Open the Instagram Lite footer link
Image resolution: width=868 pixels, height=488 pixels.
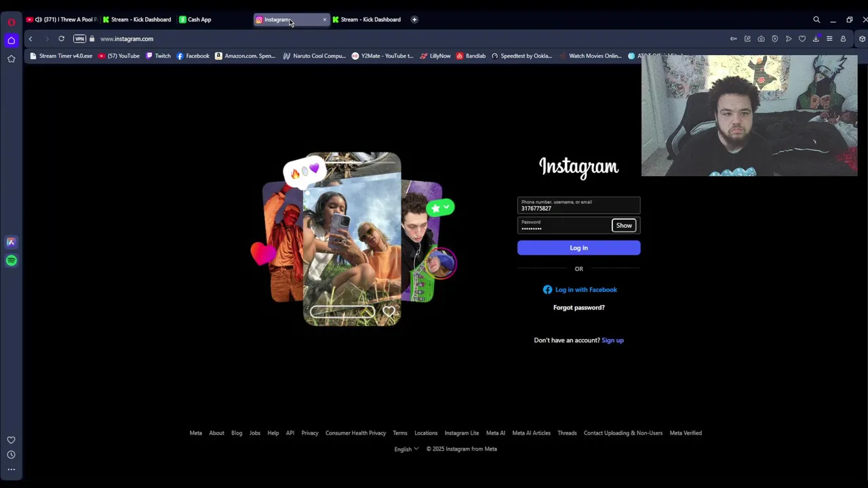click(x=462, y=433)
